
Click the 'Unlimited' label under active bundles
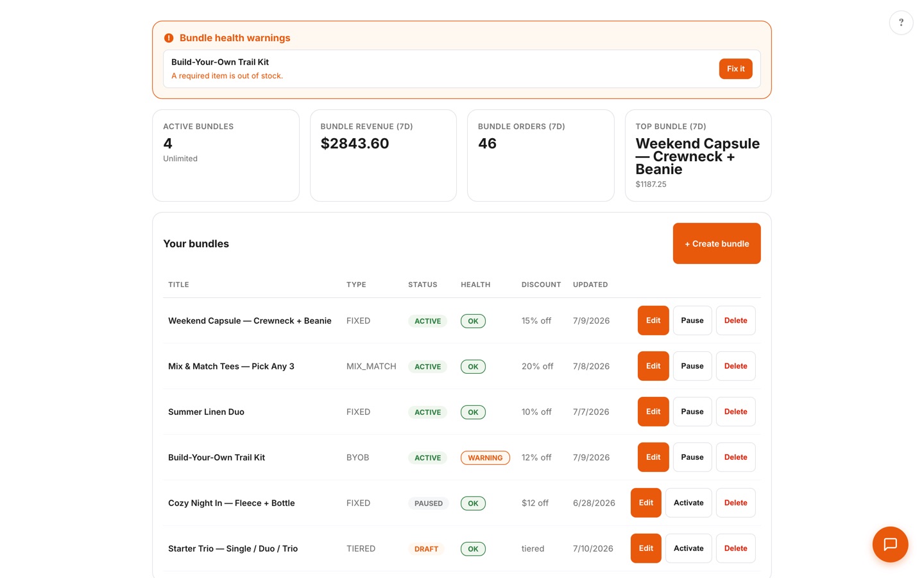pyautogui.click(x=180, y=159)
